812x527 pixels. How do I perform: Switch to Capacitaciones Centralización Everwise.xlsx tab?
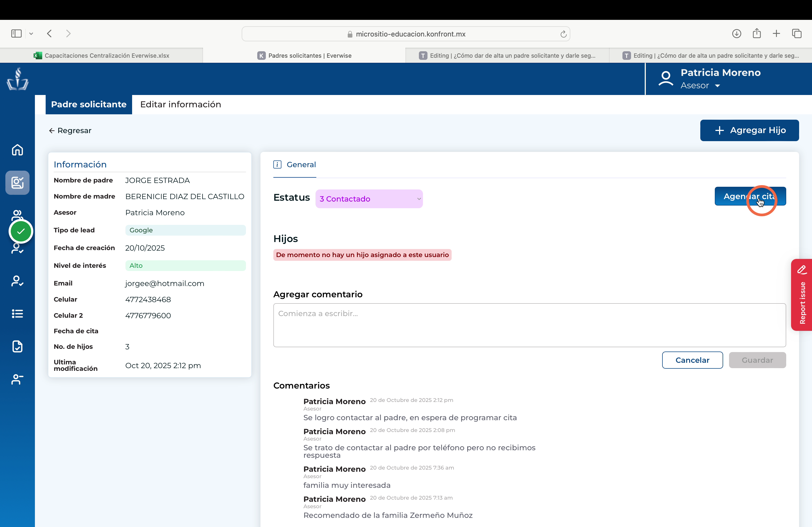click(x=101, y=56)
